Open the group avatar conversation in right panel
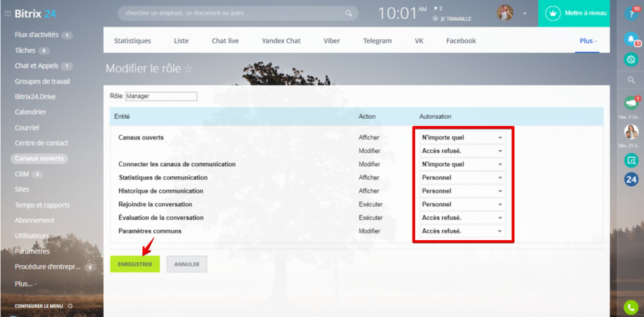Viewport: 644px width, 317px height. (x=631, y=132)
